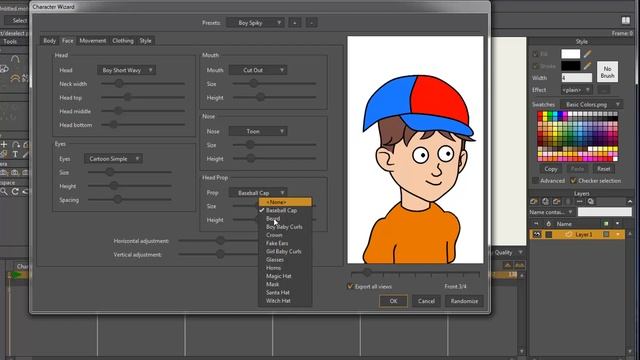Click the lock column icon in Layers header
Viewport: 640px width, 360px height.
549,224
